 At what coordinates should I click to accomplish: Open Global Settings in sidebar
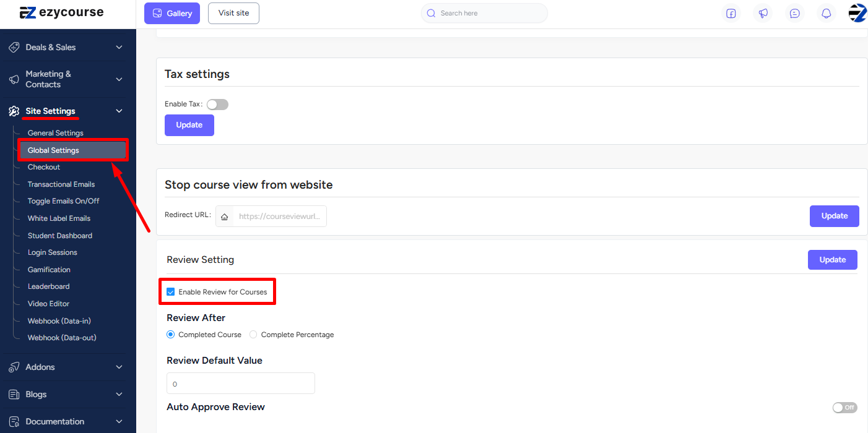point(73,150)
